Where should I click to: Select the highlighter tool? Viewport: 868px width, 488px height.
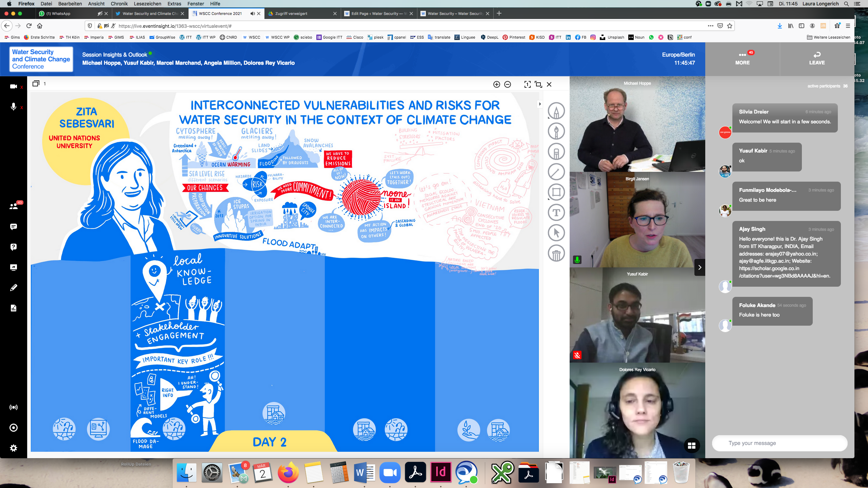[556, 151]
